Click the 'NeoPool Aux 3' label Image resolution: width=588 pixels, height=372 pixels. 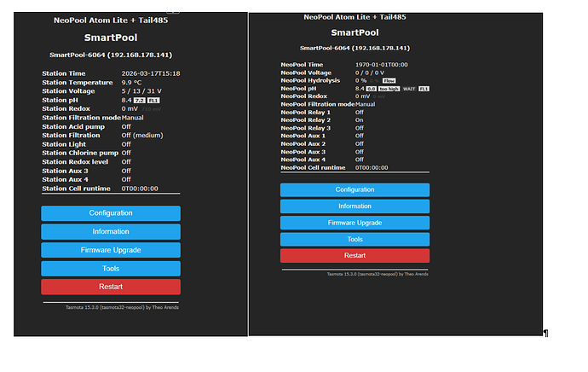point(303,152)
